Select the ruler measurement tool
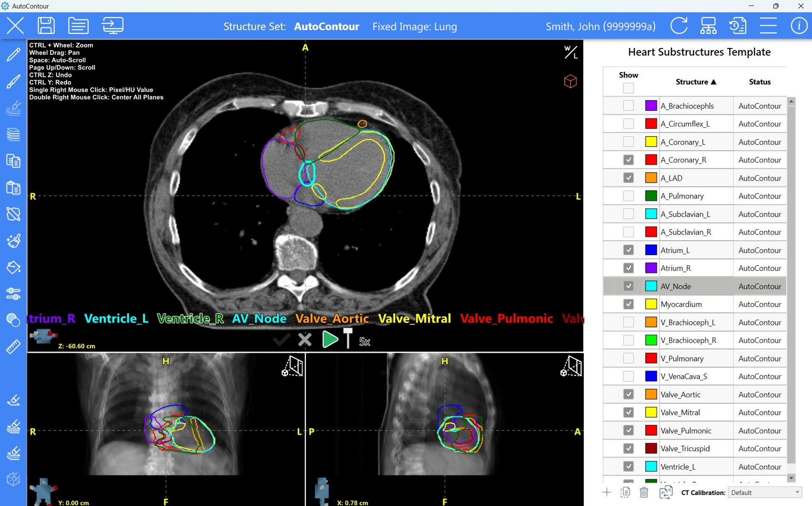Image resolution: width=812 pixels, height=506 pixels. 13,346
